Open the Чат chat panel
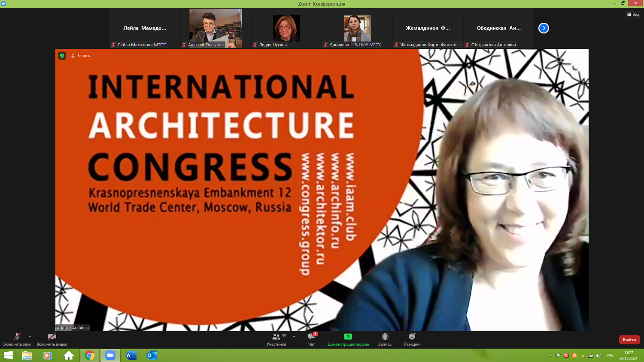The image size is (644, 362). (312, 339)
